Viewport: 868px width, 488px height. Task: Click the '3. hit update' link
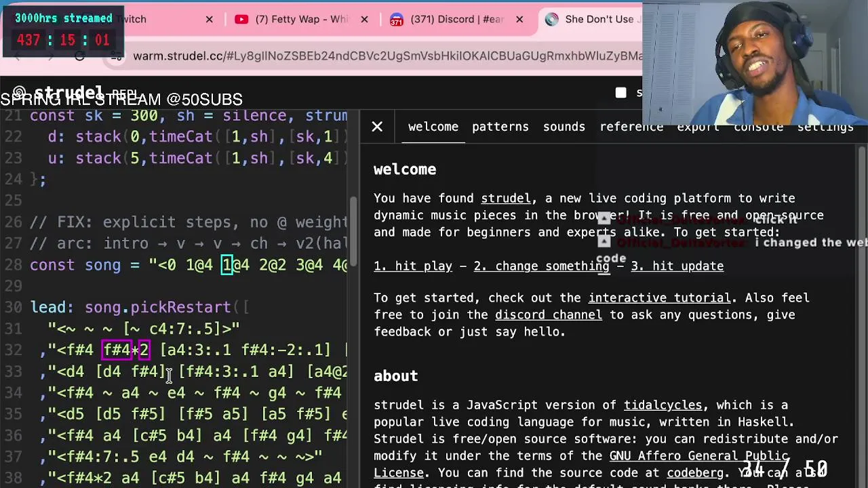677,266
